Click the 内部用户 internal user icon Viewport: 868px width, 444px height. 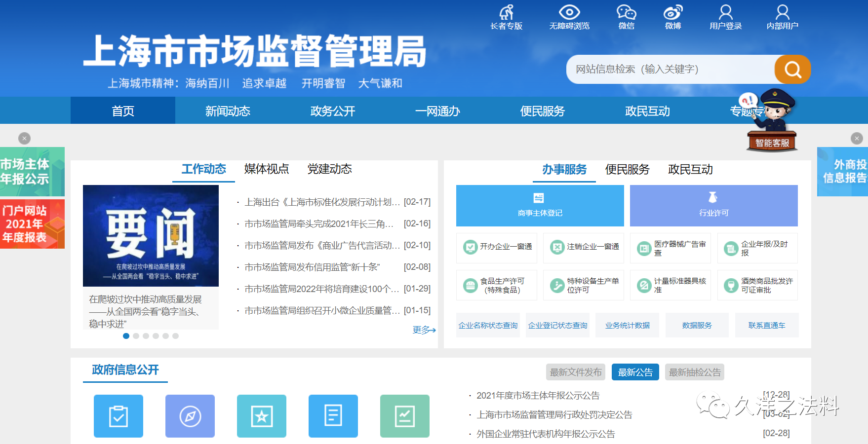coord(782,13)
